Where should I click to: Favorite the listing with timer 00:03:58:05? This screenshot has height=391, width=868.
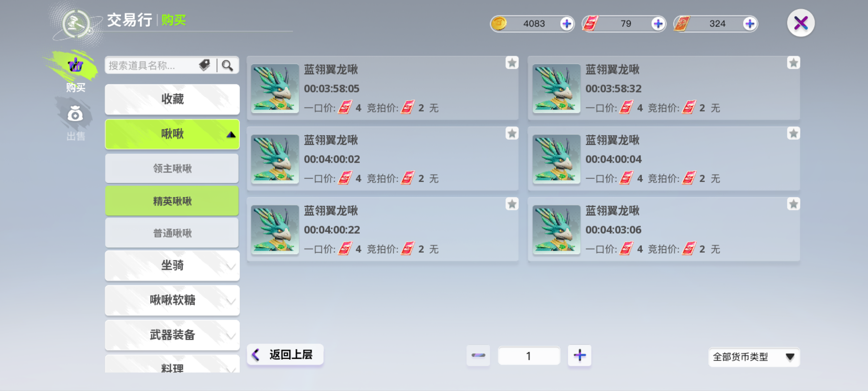pos(512,63)
